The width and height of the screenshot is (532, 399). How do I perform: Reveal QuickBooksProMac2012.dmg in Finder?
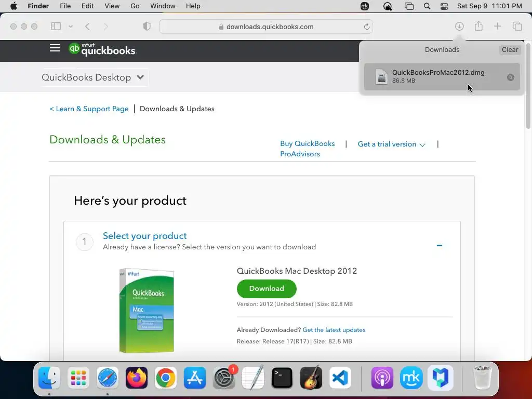pos(510,77)
